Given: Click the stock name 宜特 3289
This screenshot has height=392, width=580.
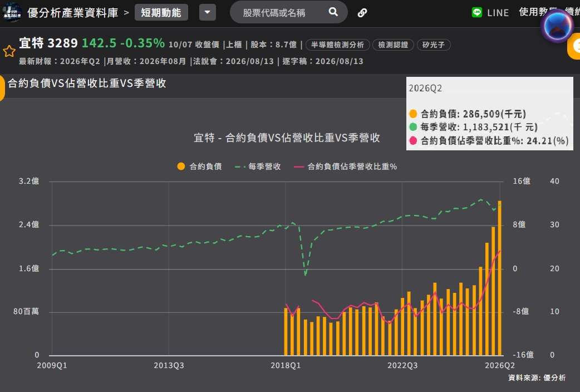Looking at the screenshot, I should click(48, 43).
